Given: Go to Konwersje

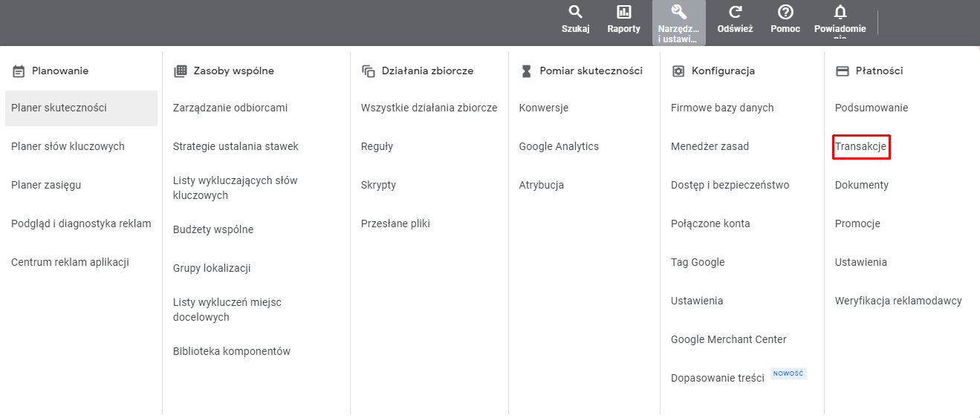Looking at the screenshot, I should pyautogui.click(x=544, y=108).
